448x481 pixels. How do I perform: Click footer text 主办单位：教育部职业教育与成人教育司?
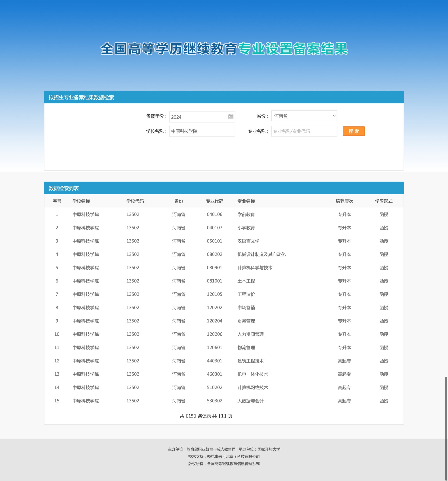click(202, 449)
